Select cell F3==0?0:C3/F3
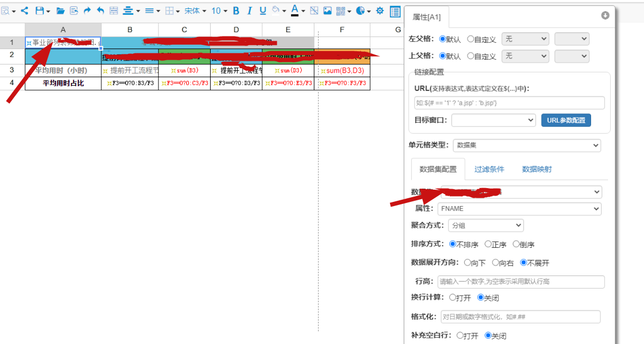Screen dimensions: 644x344 [184, 83]
